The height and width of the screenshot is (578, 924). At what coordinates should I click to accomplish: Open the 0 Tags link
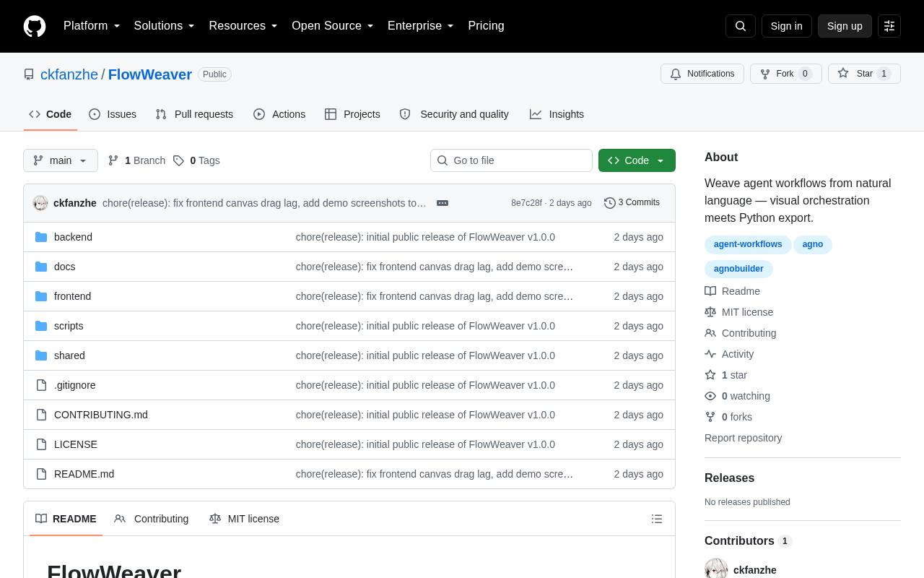196,160
